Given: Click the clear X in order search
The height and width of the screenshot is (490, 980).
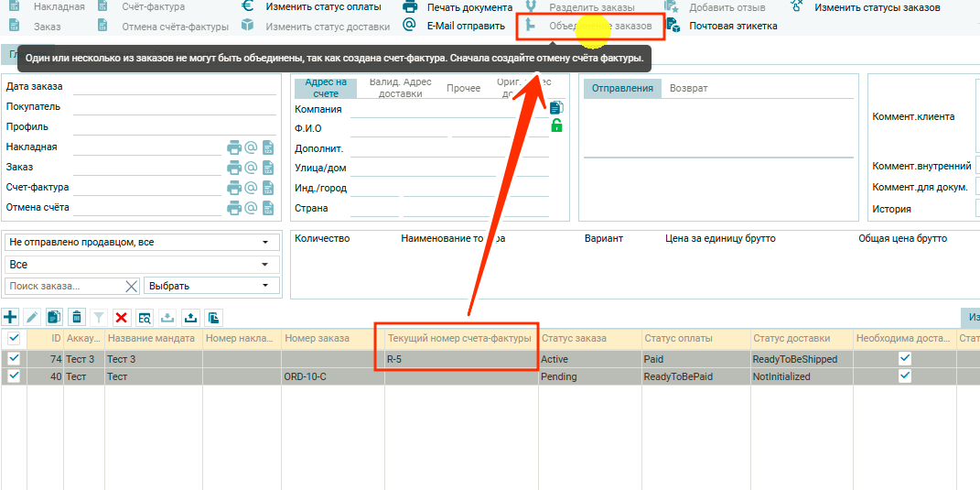Looking at the screenshot, I should tap(131, 287).
